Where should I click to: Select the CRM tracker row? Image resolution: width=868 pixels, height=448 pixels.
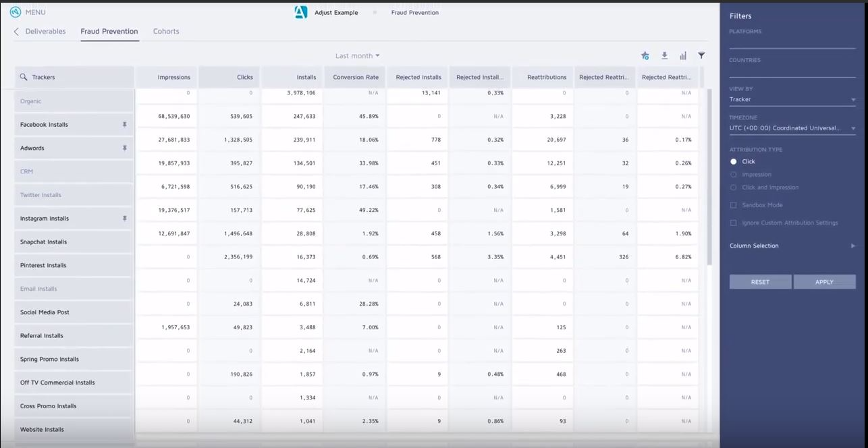coord(74,171)
